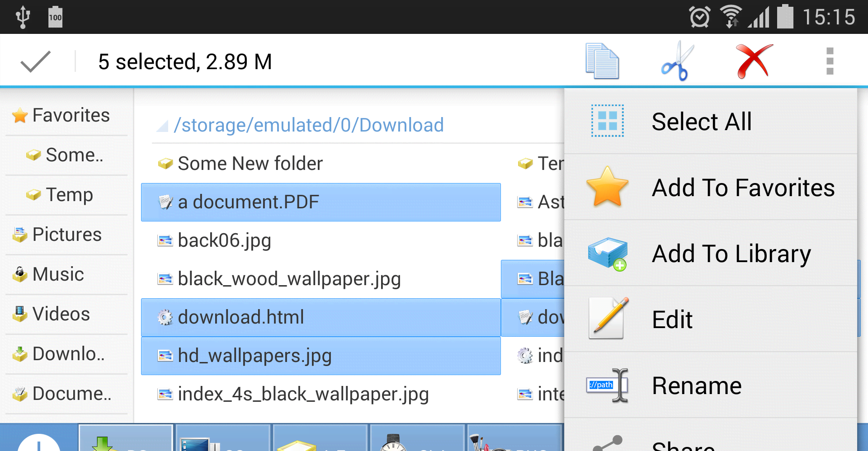
Task: Go up using the path triangle arrow
Action: [x=162, y=126]
